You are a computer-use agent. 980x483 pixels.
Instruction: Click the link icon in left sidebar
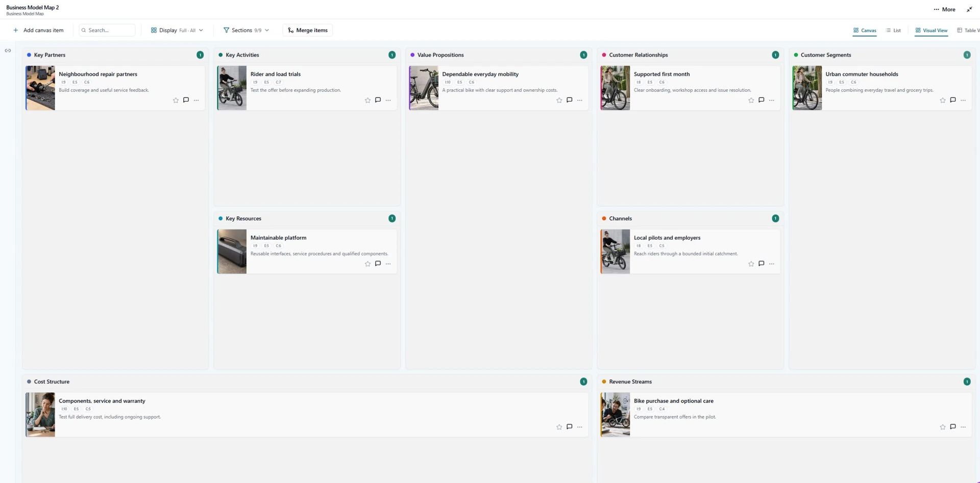[x=8, y=50]
